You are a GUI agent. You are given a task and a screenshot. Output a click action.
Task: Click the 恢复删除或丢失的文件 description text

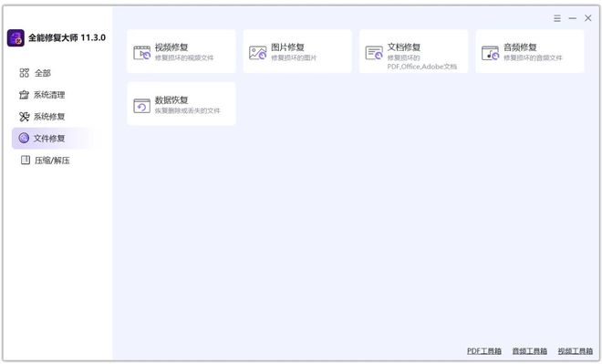[x=188, y=111]
